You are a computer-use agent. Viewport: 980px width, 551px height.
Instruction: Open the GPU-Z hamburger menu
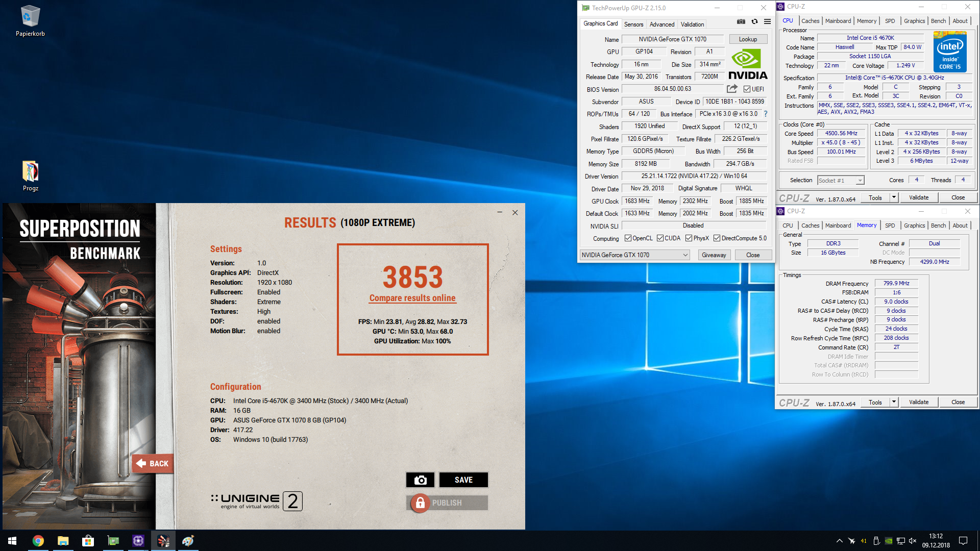tap(767, 21)
